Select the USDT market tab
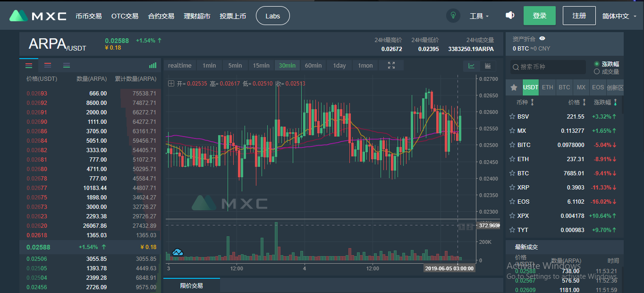This screenshot has height=293, width=644. coord(531,87)
